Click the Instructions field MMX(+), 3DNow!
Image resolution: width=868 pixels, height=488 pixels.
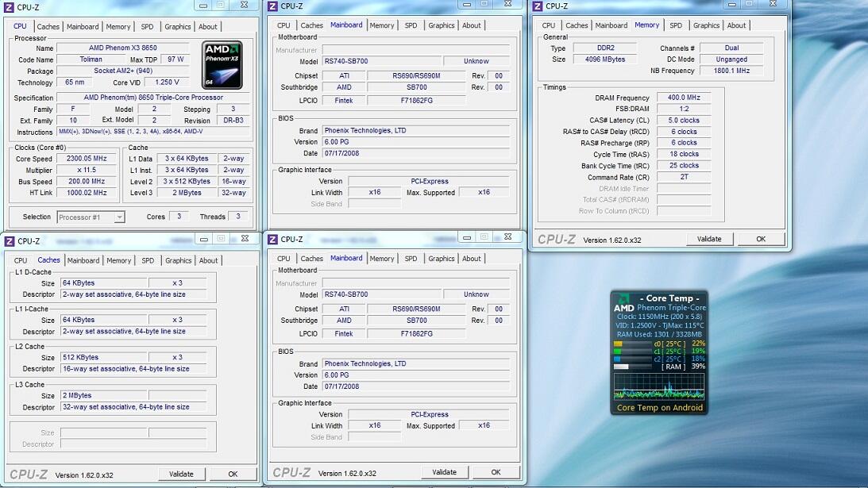[153, 132]
